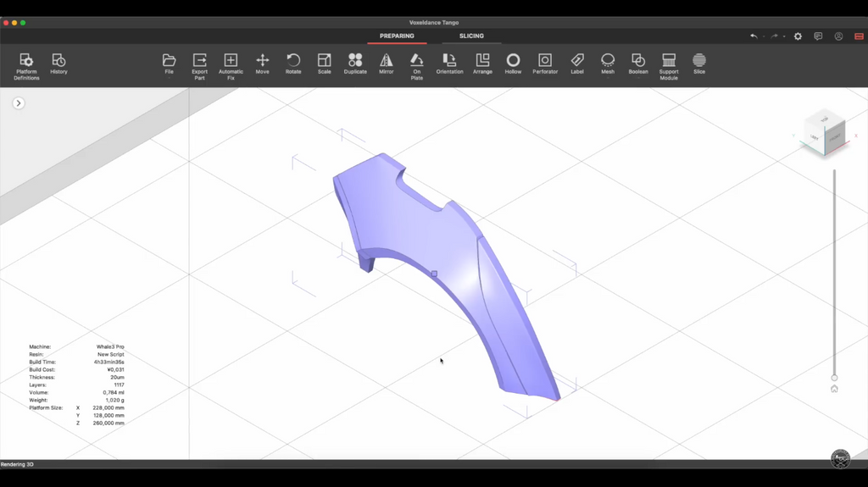868x487 pixels.
Task: Select the Move tool
Action: pos(263,64)
